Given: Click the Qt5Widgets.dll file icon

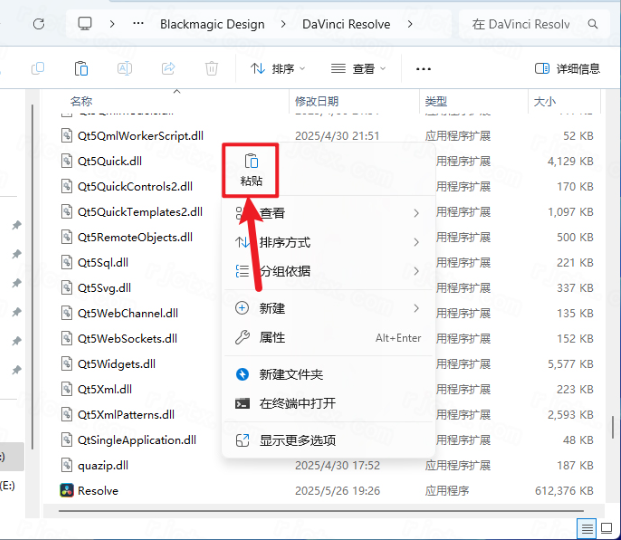Looking at the screenshot, I should [x=67, y=364].
